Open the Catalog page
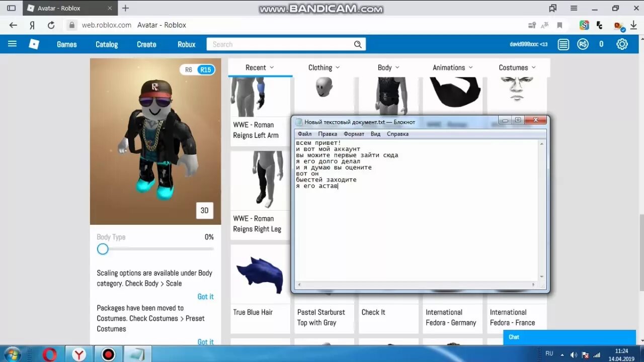644x362 pixels. (107, 44)
